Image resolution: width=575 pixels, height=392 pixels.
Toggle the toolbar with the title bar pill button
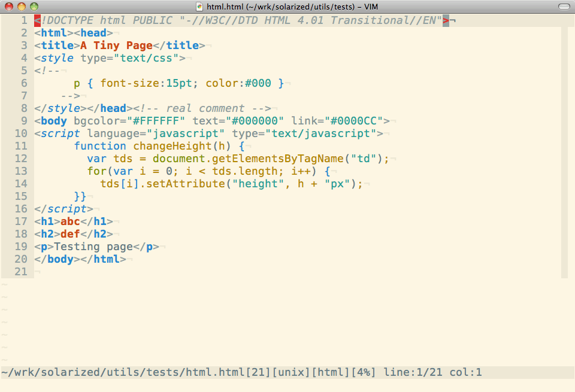(x=564, y=7)
